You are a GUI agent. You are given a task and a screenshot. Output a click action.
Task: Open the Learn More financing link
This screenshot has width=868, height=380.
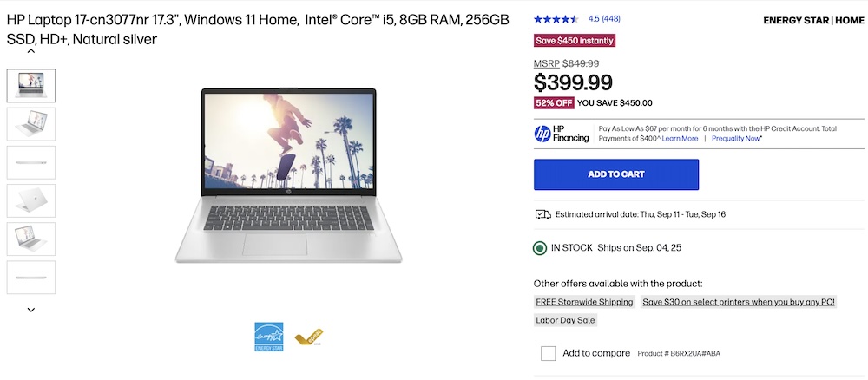(x=681, y=139)
